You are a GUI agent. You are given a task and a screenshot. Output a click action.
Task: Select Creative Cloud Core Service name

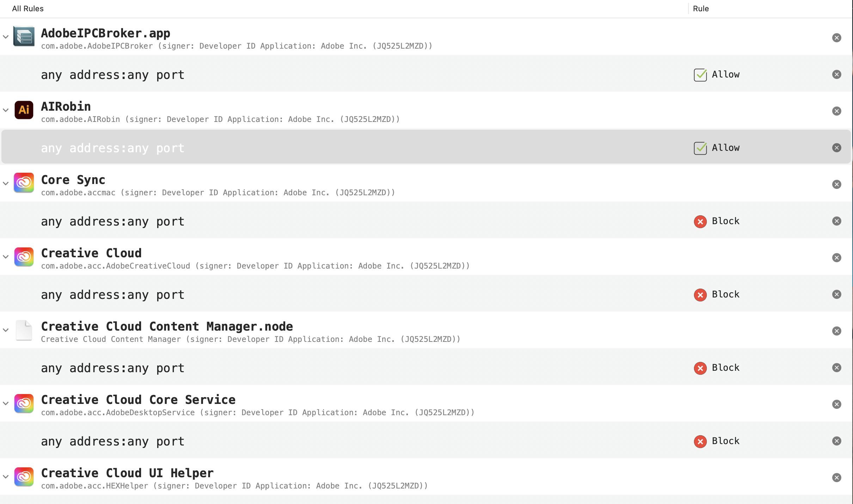pyautogui.click(x=138, y=400)
